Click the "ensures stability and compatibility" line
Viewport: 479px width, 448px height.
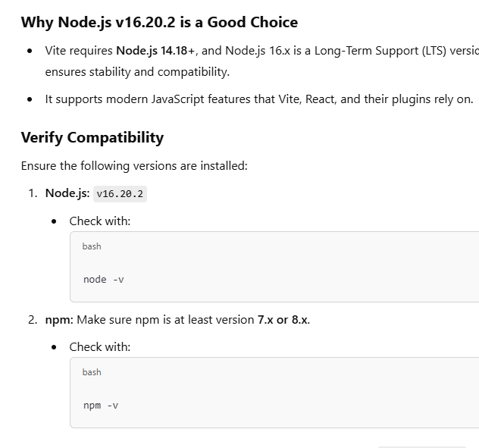coord(137,72)
